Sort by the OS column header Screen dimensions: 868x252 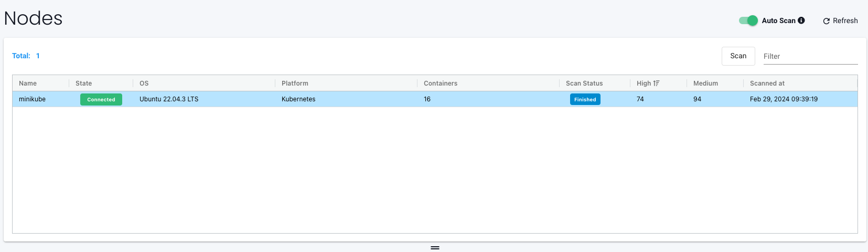tap(144, 83)
